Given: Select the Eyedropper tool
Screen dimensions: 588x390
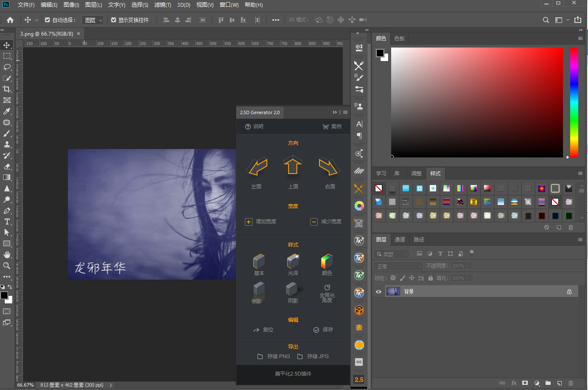Looking at the screenshot, I should coord(7,111).
